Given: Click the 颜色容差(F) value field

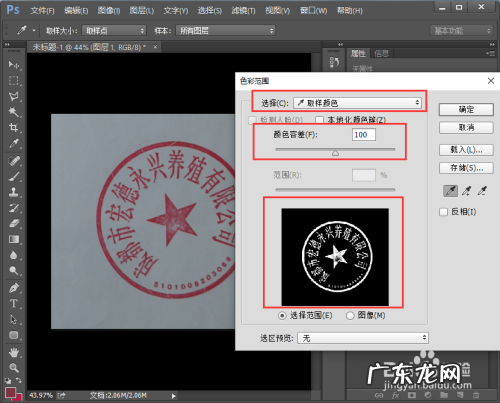Looking at the screenshot, I should coord(364,135).
